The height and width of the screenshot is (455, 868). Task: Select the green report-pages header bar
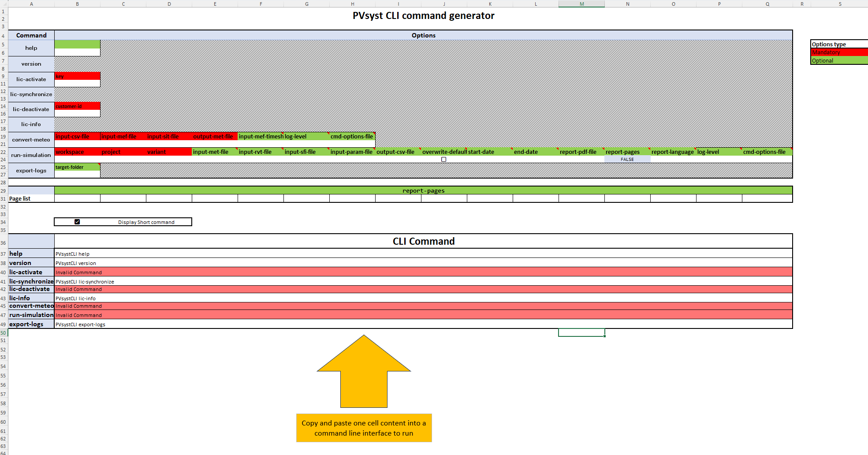[423, 190]
